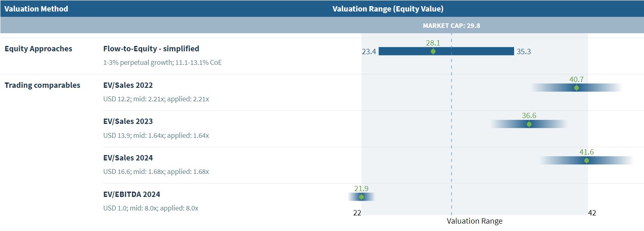The width and height of the screenshot is (644, 231).
Task: Click the 23.4 low-end value label
Action: 369,52
